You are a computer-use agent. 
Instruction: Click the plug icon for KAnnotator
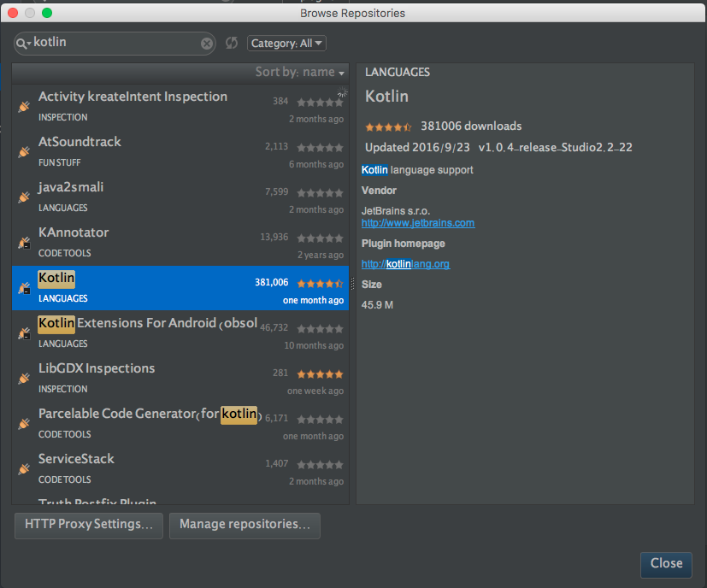pyautogui.click(x=24, y=243)
